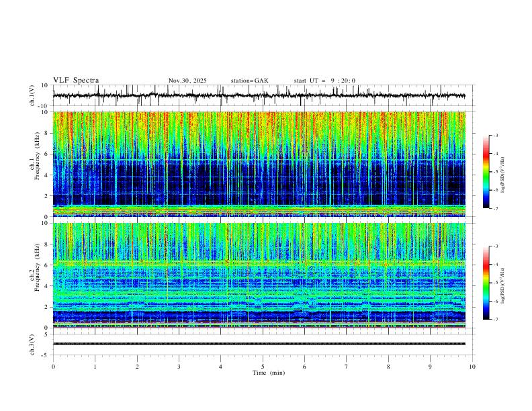Screen dimensions: 532x411
Task: Click the "-10" tick on the ch.1(V) axis
Action: tap(44, 106)
